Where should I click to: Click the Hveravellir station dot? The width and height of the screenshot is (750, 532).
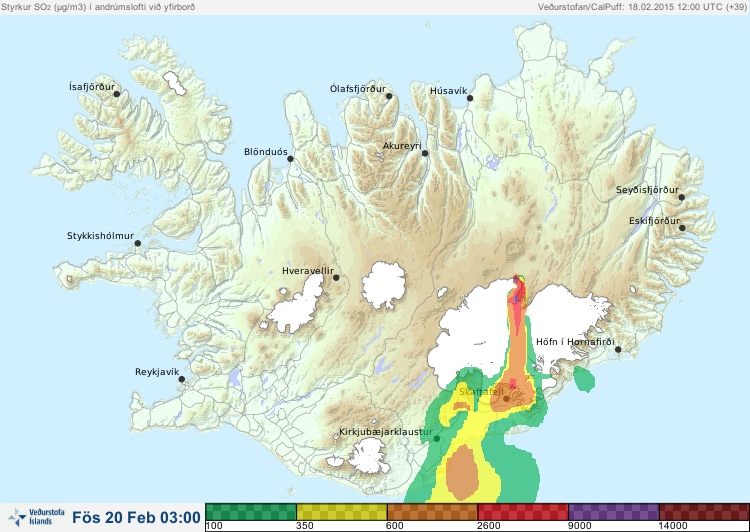click(336, 277)
